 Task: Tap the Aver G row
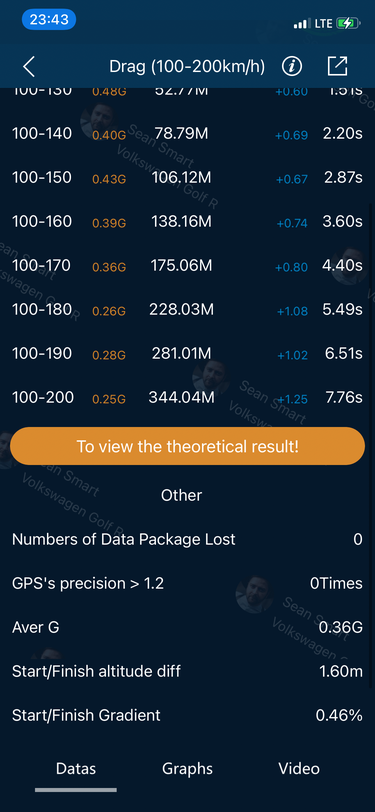[x=188, y=628]
